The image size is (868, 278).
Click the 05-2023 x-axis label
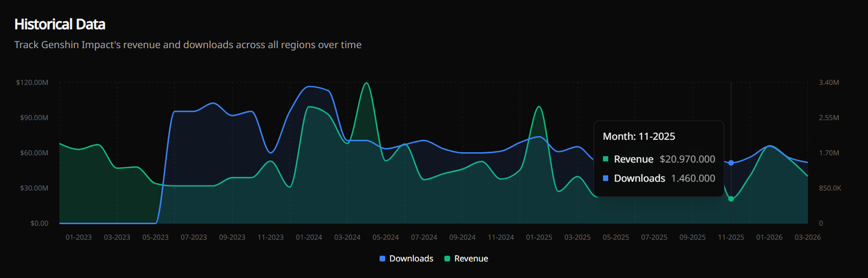point(156,237)
